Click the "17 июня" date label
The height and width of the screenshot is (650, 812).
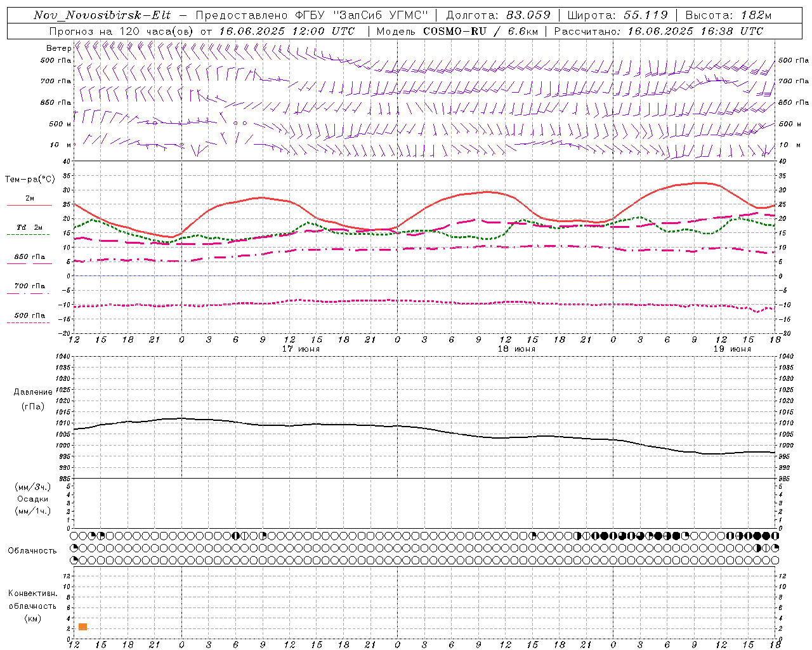tap(301, 349)
